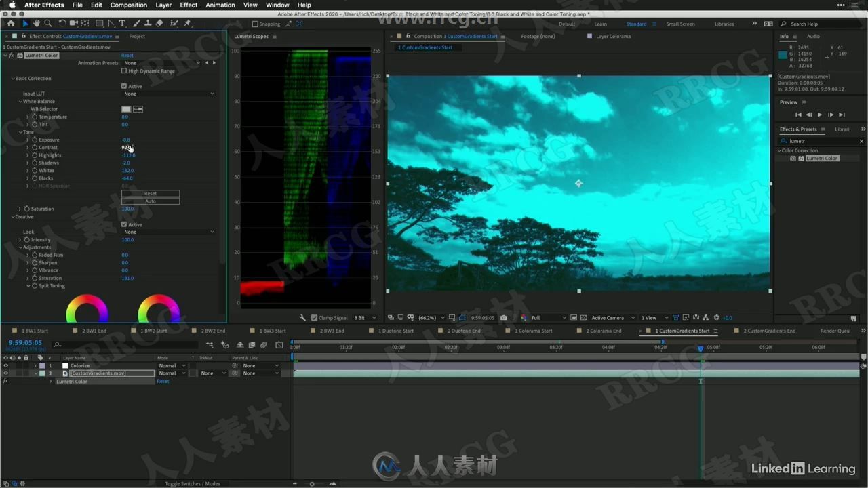
Task: Toggle Creative Active checkbox
Action: point(124,224)
